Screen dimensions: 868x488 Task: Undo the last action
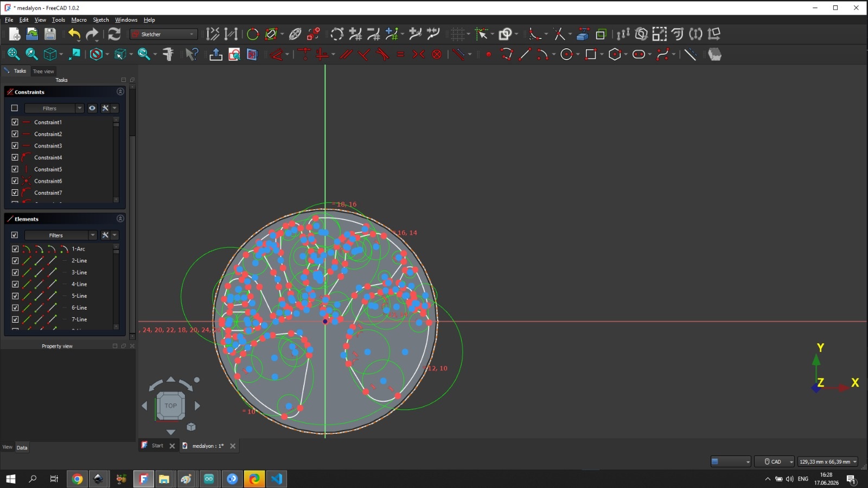click(x=74, y=34)
